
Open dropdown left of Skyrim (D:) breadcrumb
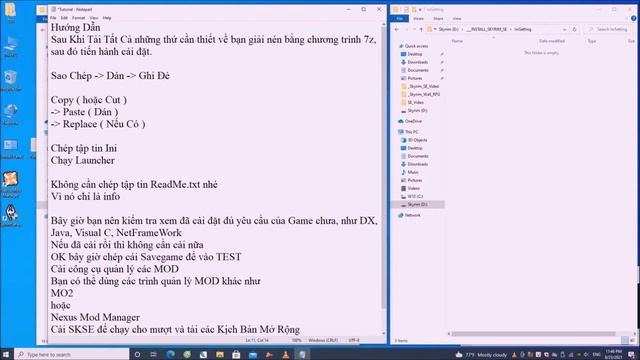tap(436, 29)
